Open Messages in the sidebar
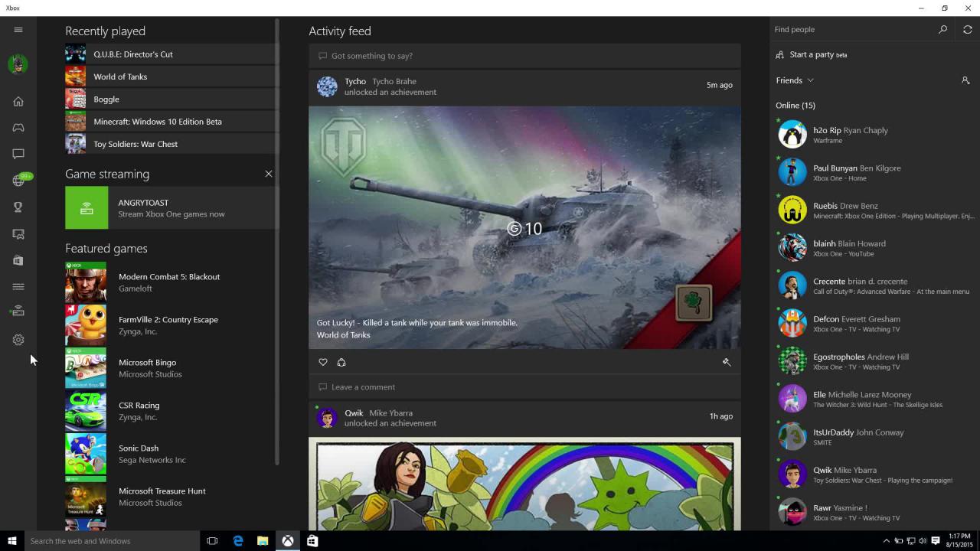Image resolution: width=980 pixels, height=551 pixels. [18, 154]
